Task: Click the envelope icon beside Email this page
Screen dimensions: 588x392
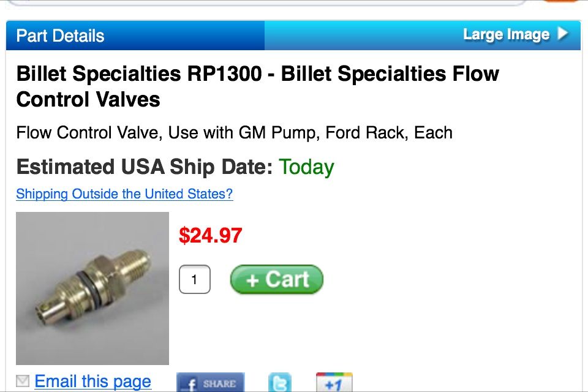Action: tap(23, 382)
